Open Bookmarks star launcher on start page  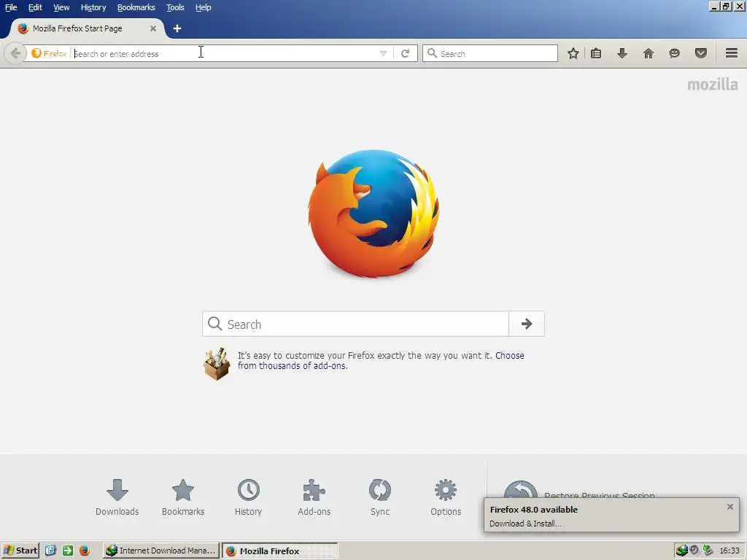(x=183, y=497)
